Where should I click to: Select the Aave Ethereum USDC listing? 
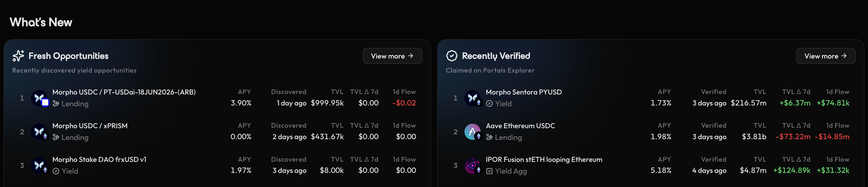click(x=520, y=126)
